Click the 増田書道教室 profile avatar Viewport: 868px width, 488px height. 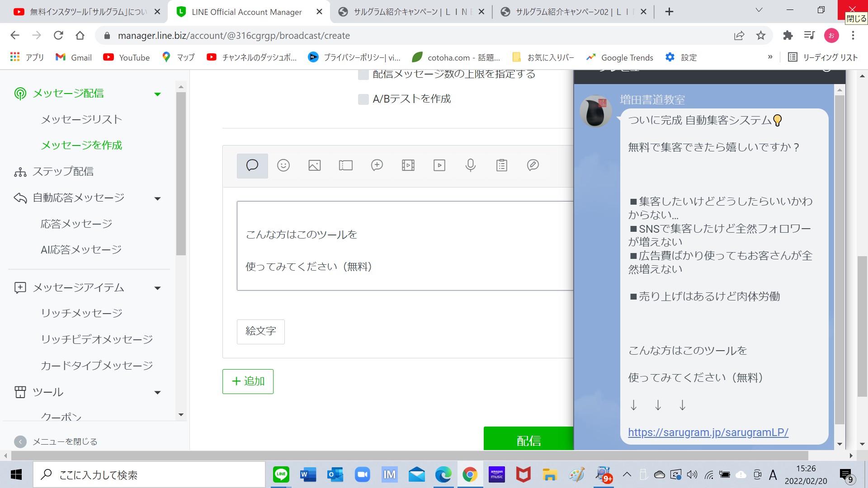coord(596,111)
